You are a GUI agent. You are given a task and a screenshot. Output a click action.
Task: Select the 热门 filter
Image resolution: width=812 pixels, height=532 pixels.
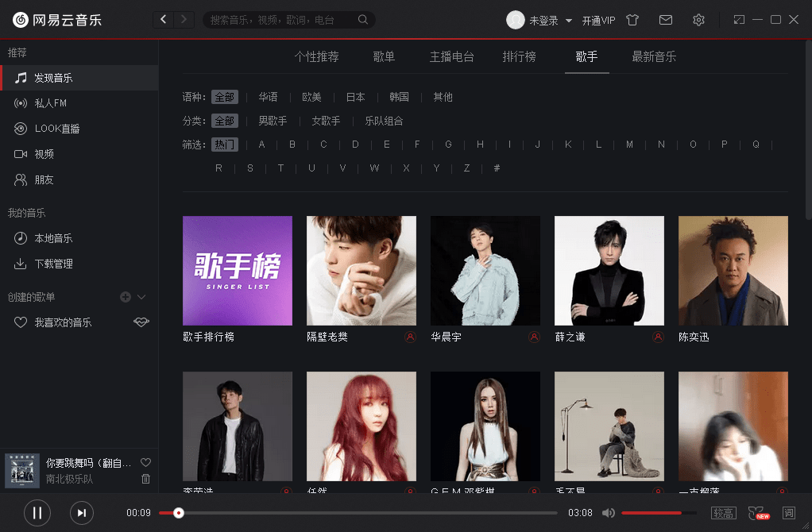[x=225, y=145]
